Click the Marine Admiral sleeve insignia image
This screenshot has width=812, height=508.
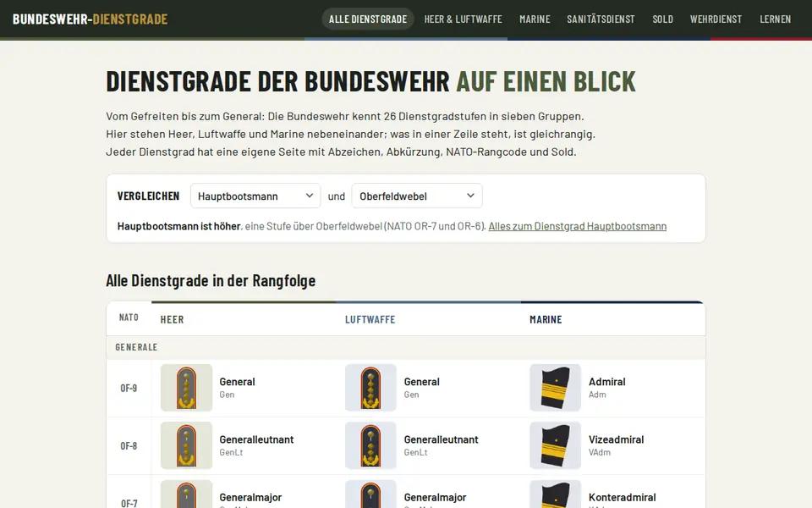pyautogui.click(x=555, y=388)
